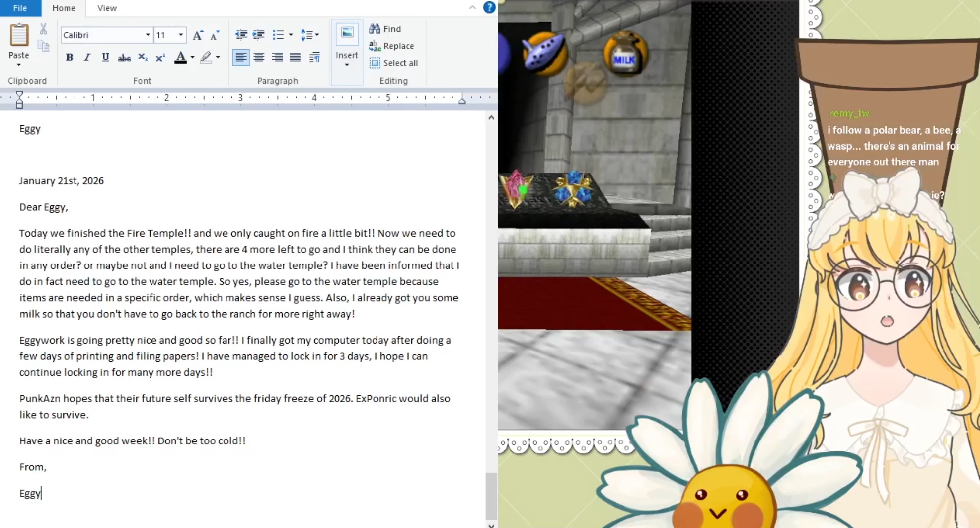Toggle strikethrough formatting
The image size is (980, 528).
(124, 58)
